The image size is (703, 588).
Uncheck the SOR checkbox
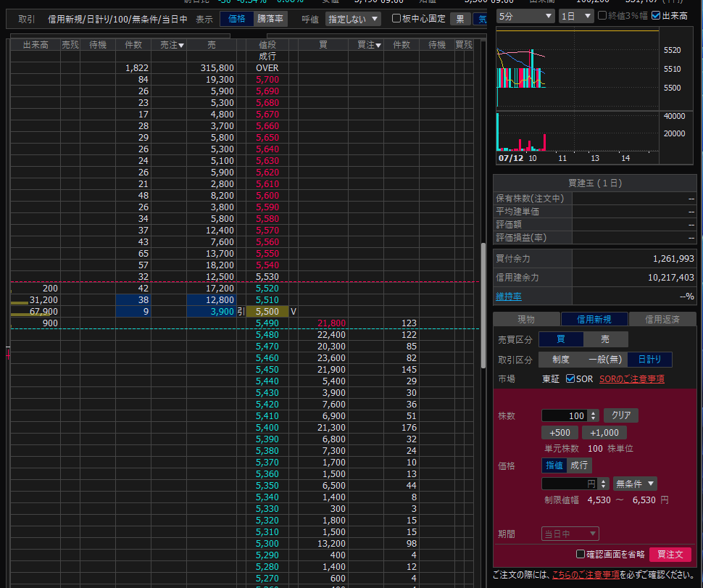[570, 379]
